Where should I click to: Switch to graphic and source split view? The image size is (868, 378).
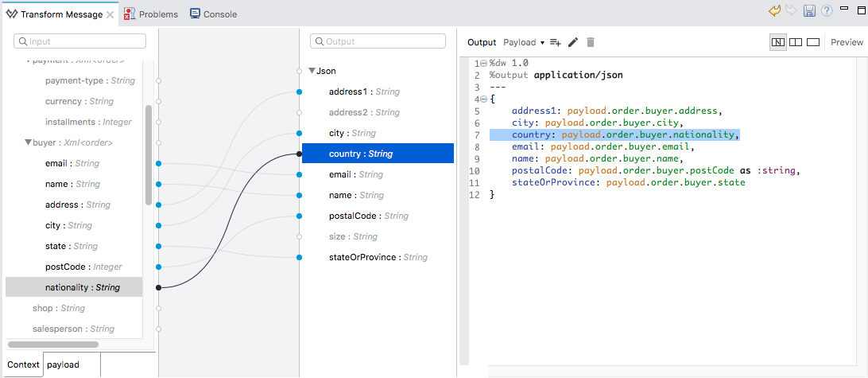point(778,42)
